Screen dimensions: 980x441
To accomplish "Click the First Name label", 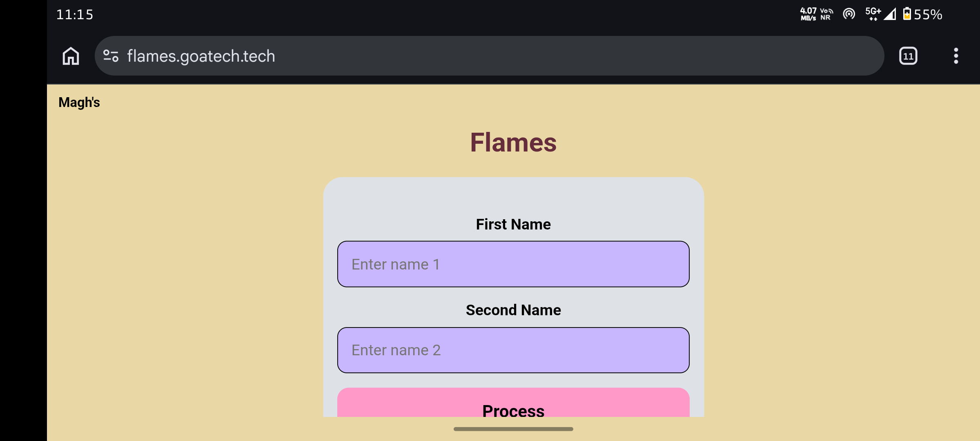I will (x=513, y=224).
